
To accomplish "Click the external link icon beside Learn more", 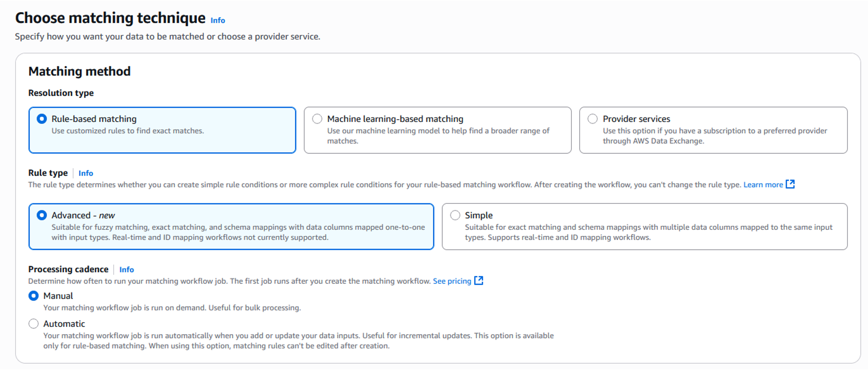I will click(x=790, y=184).
